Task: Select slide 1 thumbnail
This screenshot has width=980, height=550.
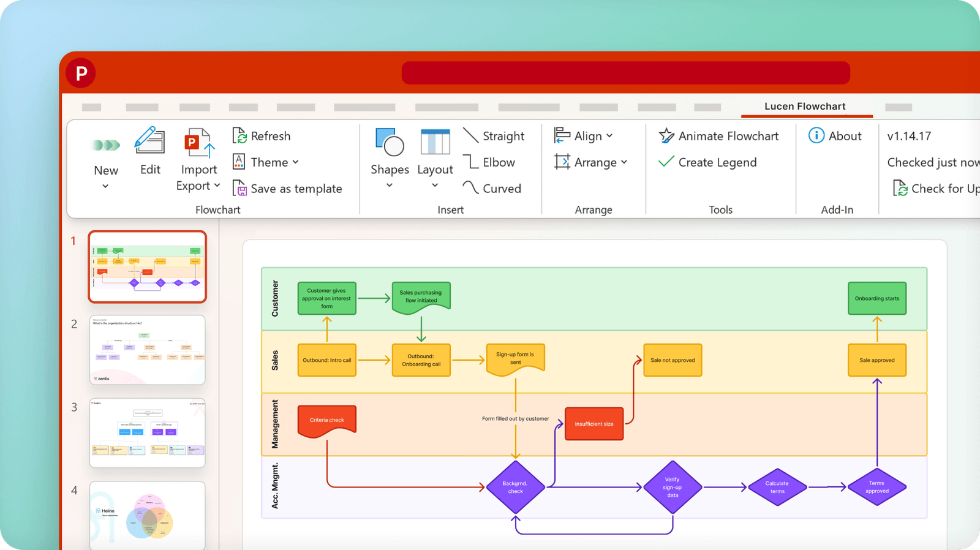Action: click(148, 266)
